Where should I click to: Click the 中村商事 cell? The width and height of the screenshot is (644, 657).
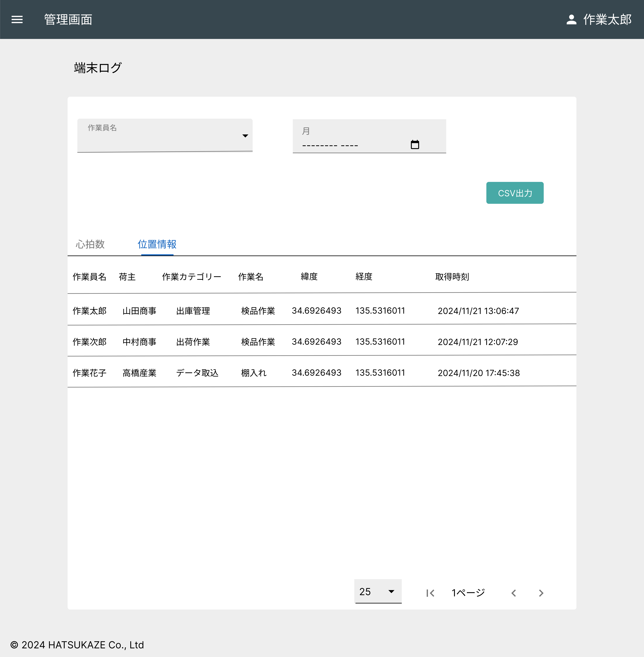coord(139,342)
